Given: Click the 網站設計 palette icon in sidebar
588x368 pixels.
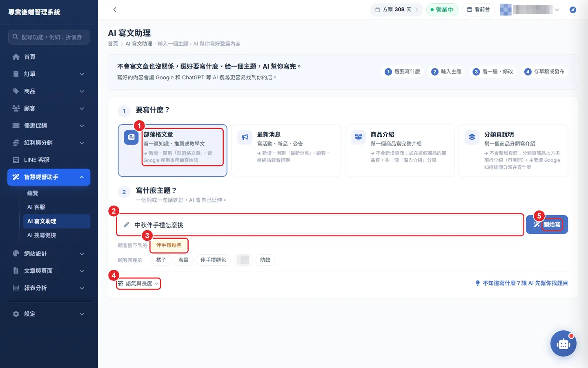Looking at the screenshot, I should 16,254.
